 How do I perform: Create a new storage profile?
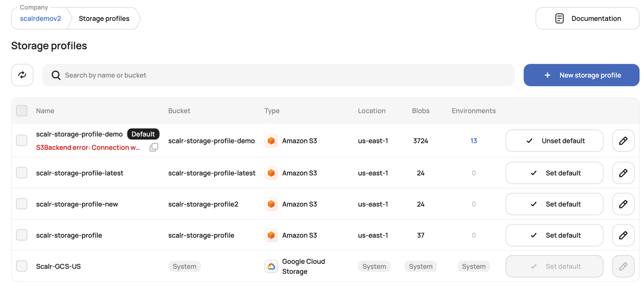(581, 75)
